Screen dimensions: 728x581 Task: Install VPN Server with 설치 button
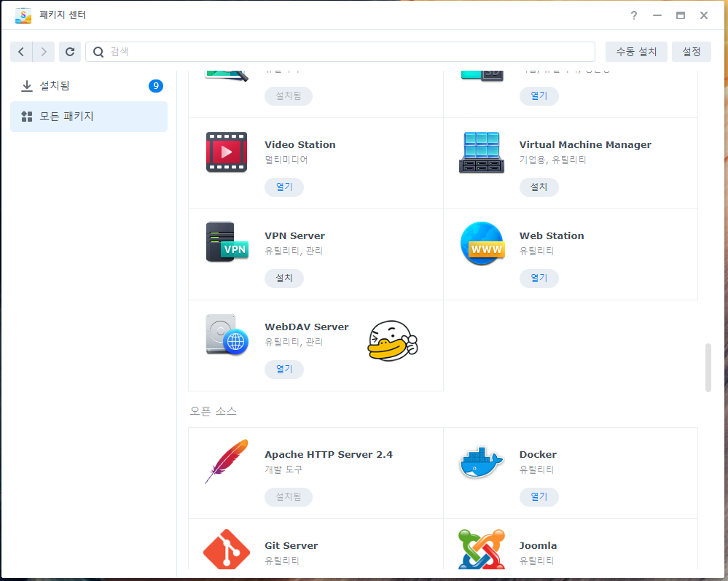click(284, 278)
